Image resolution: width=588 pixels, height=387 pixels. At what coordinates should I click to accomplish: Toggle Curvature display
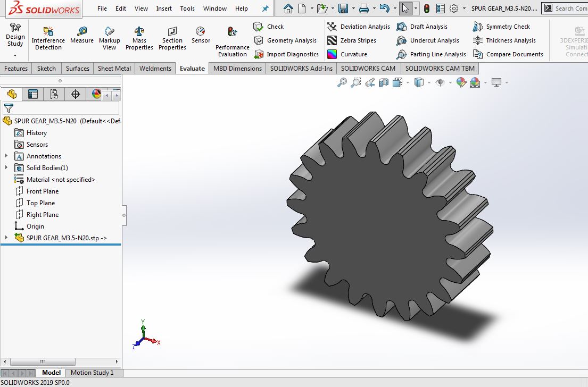pyautogui.click(x=347, y=54)
